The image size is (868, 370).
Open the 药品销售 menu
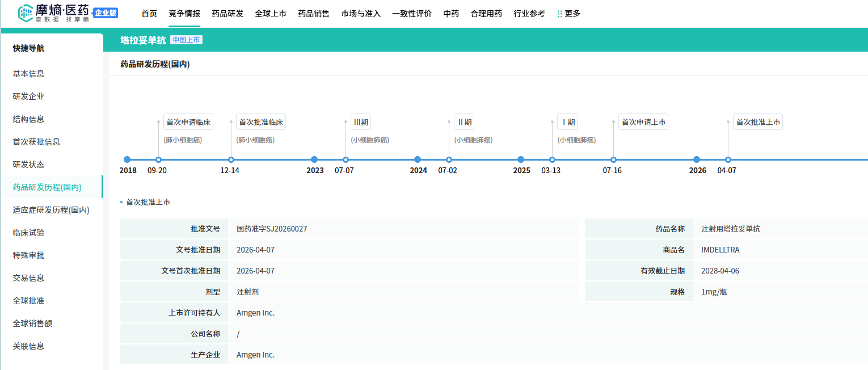tap(314, 14)
